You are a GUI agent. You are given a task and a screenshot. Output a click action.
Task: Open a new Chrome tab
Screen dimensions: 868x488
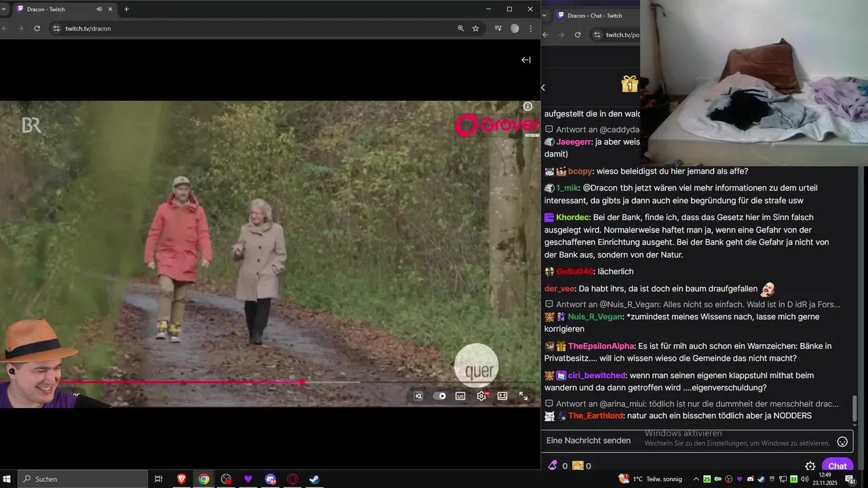(126, 9)
